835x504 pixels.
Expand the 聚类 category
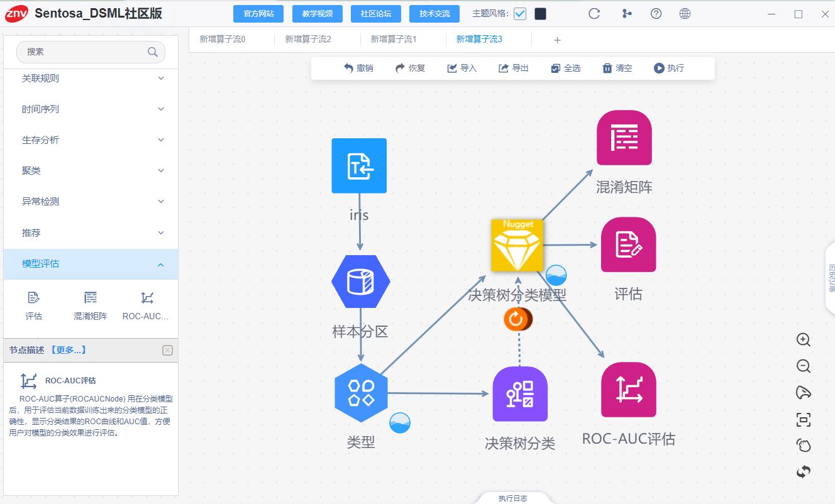point(91,171)
